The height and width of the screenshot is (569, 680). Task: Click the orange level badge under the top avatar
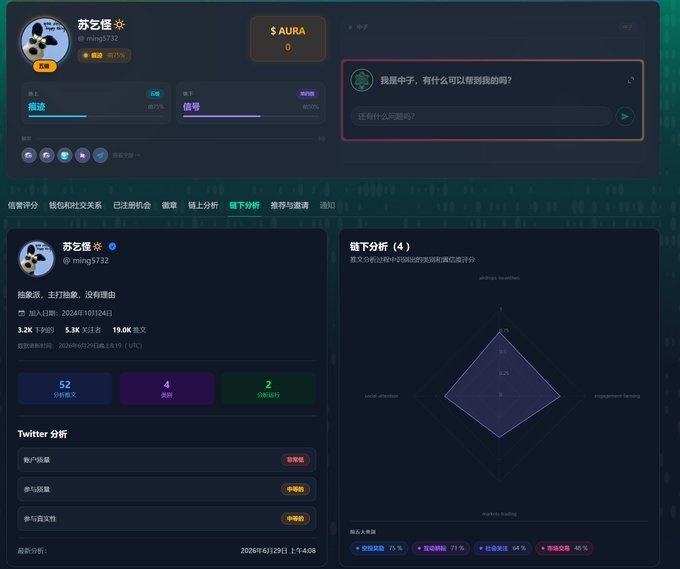click(x=45, y=66)
